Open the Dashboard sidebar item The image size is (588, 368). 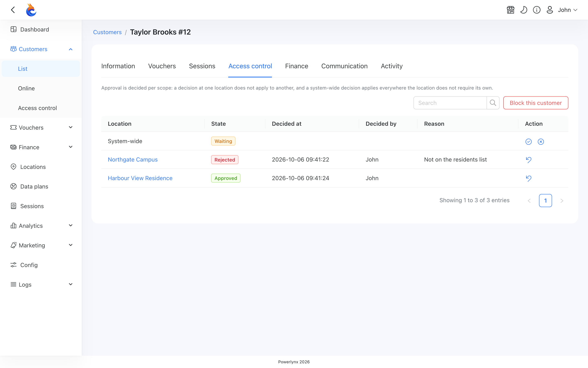tap(41, 29)
